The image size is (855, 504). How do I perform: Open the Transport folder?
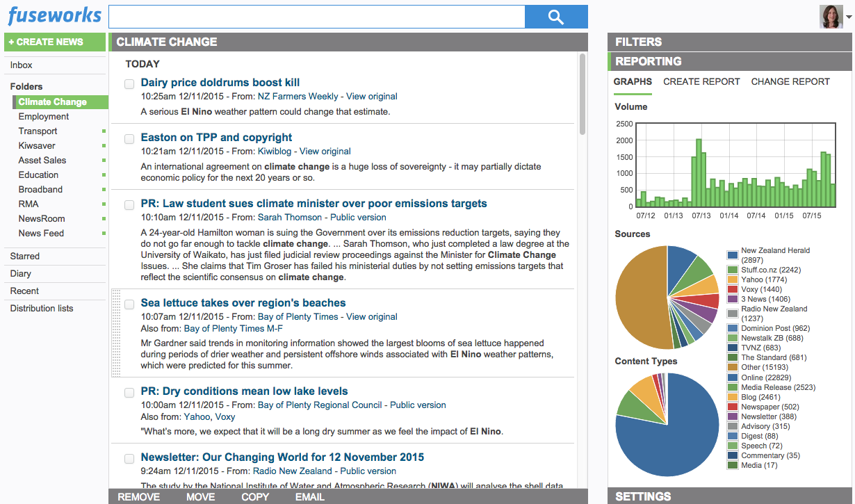(38, 131)
